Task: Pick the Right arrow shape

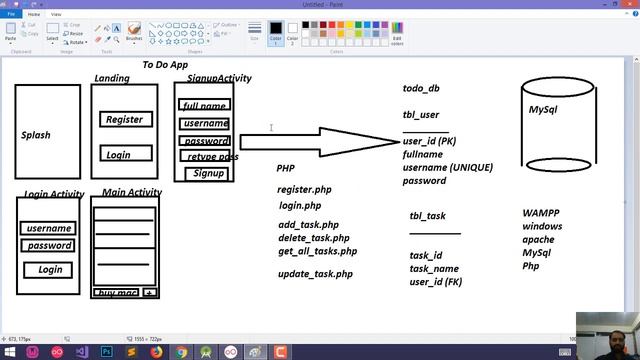Action: [x=184, y=33]
